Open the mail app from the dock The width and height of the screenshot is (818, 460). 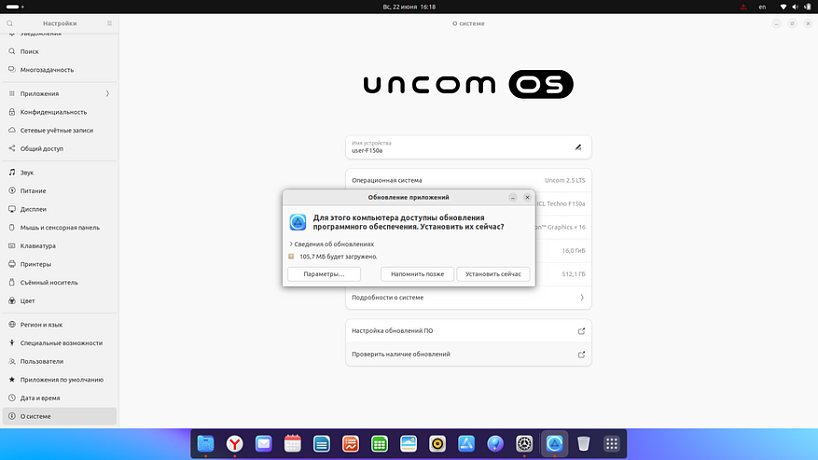click(x=263, y=443)
